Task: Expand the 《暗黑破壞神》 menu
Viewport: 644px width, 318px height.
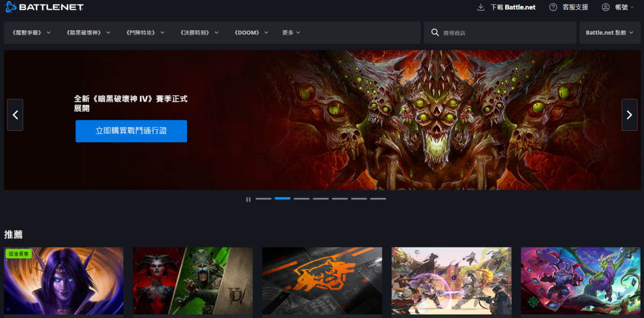Action: (x=88, y=33)
